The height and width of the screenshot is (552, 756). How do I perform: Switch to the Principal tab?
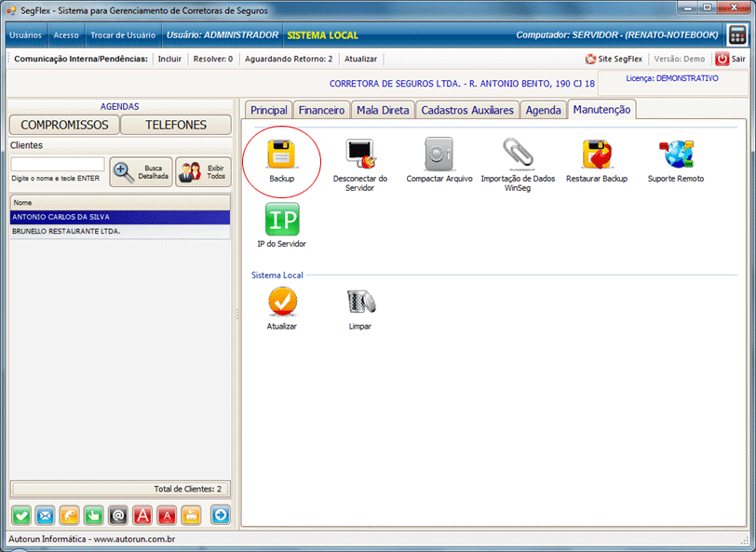268,111
